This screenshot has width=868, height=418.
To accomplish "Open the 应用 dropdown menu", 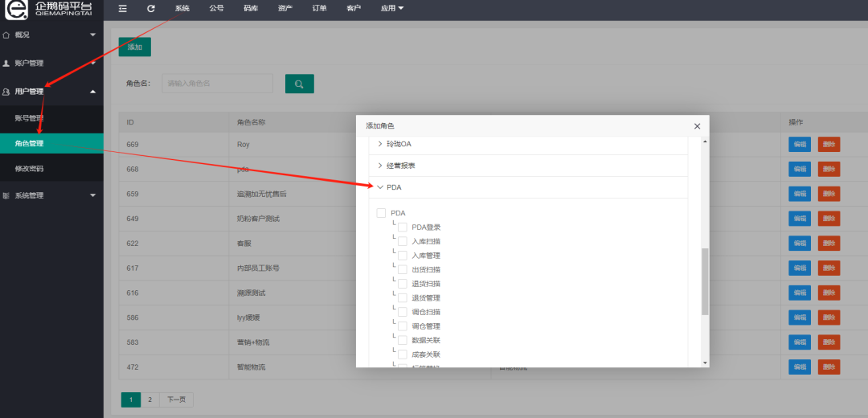I will (392, 8).
